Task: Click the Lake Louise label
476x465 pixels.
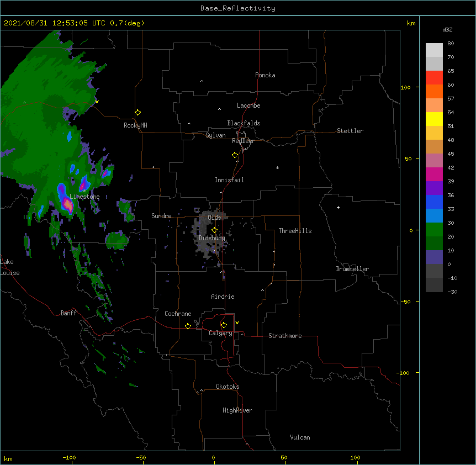Action: pos(10,267)
